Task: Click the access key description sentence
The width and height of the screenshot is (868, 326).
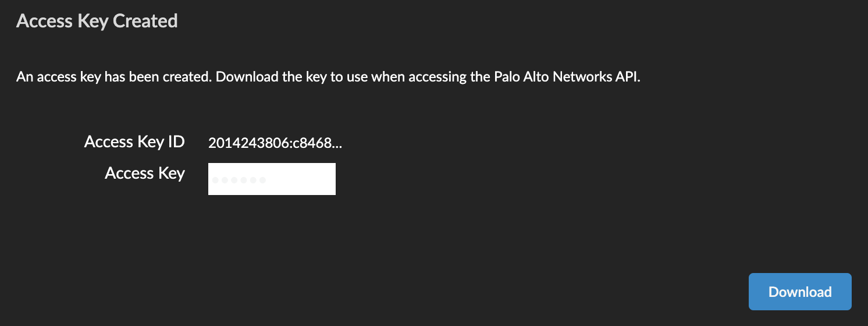Action: (x=328, y=77)
